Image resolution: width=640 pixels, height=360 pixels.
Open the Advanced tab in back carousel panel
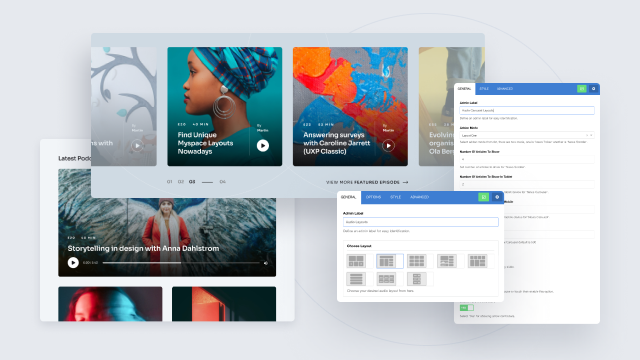click(x=505, y=89)
